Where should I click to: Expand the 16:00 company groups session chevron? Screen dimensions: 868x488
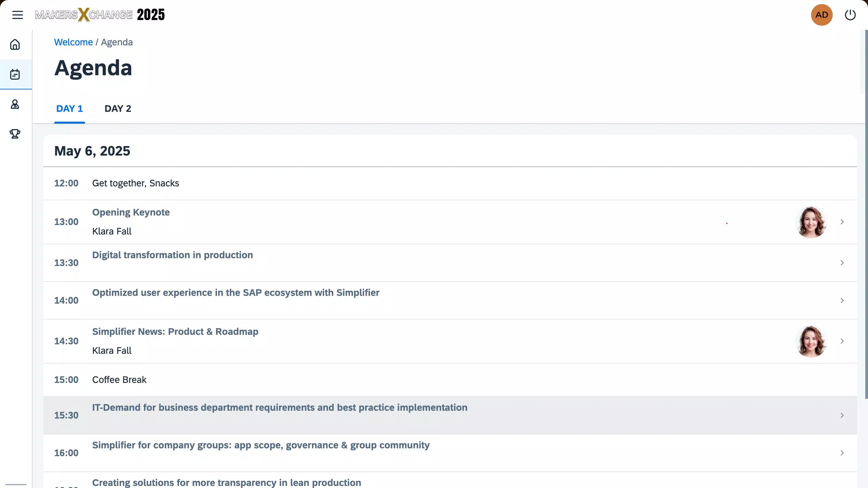[x=842, y=453]
